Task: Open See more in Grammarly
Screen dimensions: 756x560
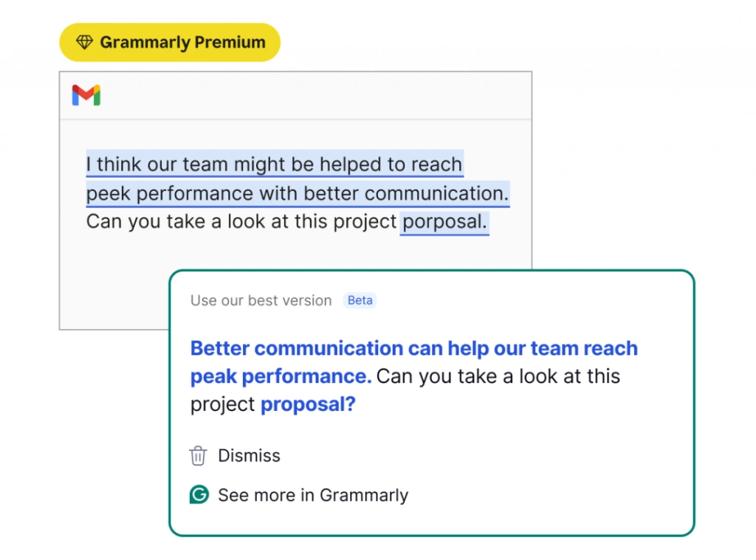Action: click(299, 495)
